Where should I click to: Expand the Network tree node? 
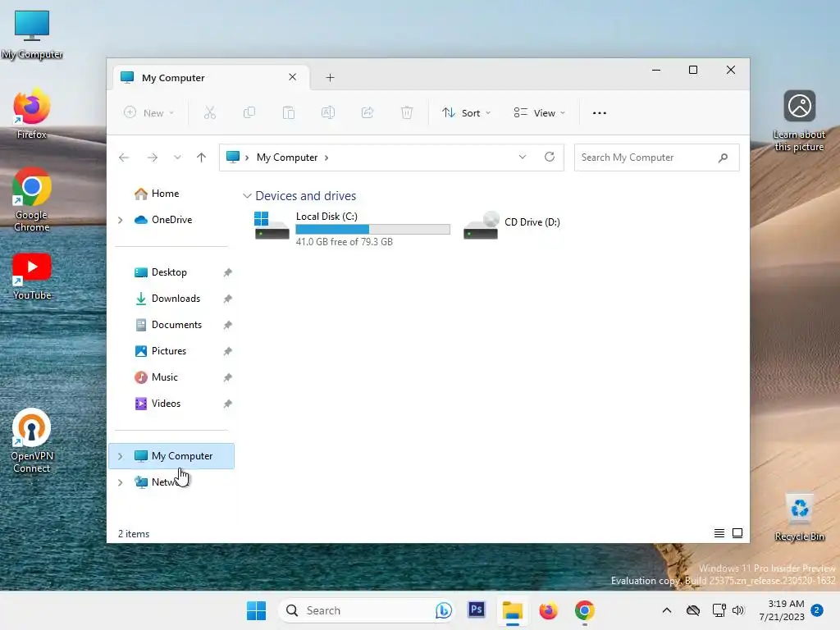(x=120, y=482)
